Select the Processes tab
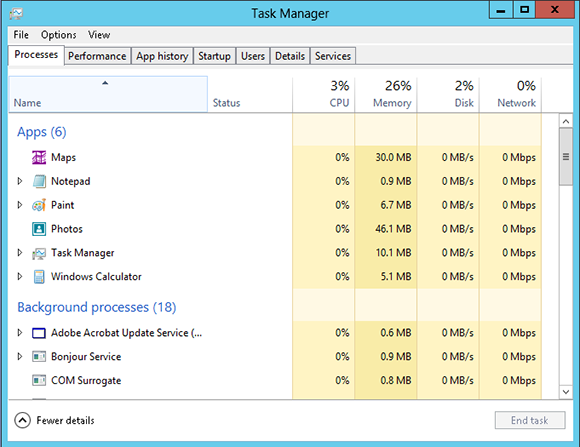This screenshot has width=580, height=447. tap(36, 55)
